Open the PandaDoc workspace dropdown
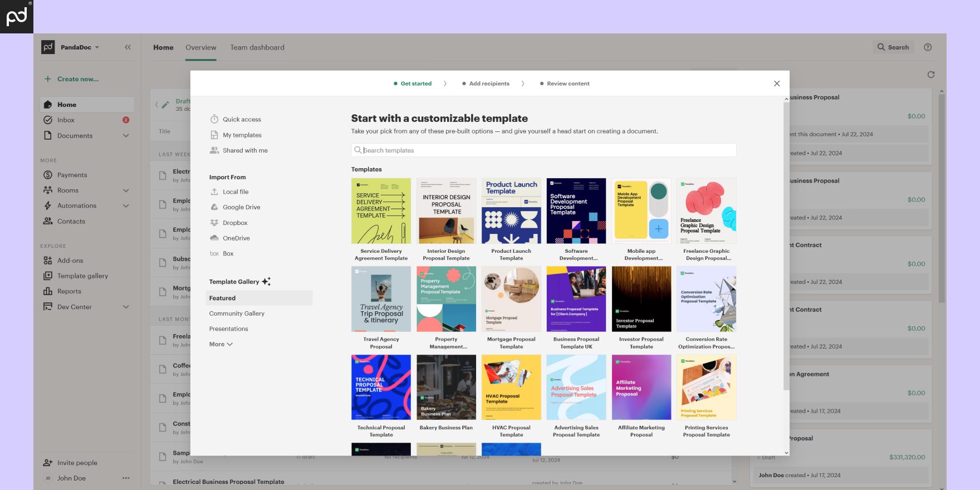This screenshot has height=490, width=980. [79, 47]
